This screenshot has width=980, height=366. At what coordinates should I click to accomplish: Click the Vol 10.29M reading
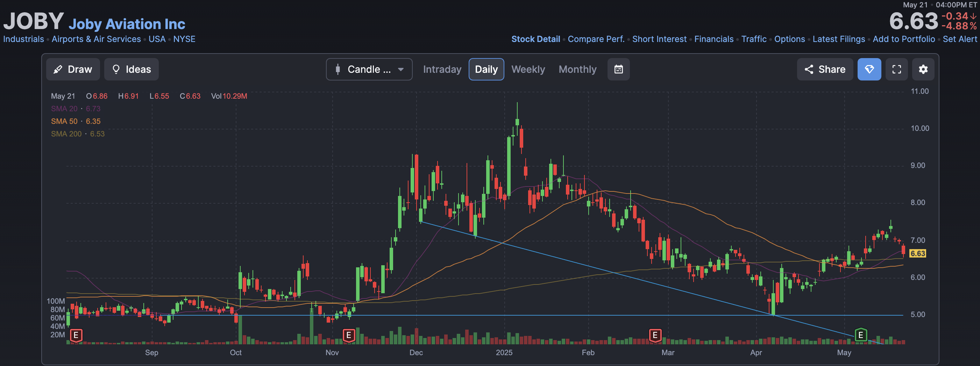pyautogui.click(x=229, y=96)
